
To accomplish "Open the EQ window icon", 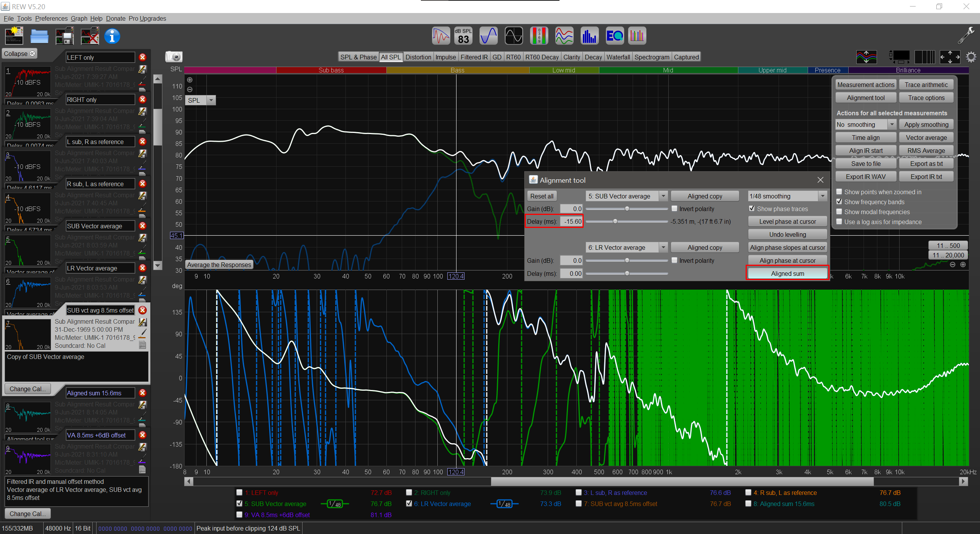I will [x=615, y=36].
